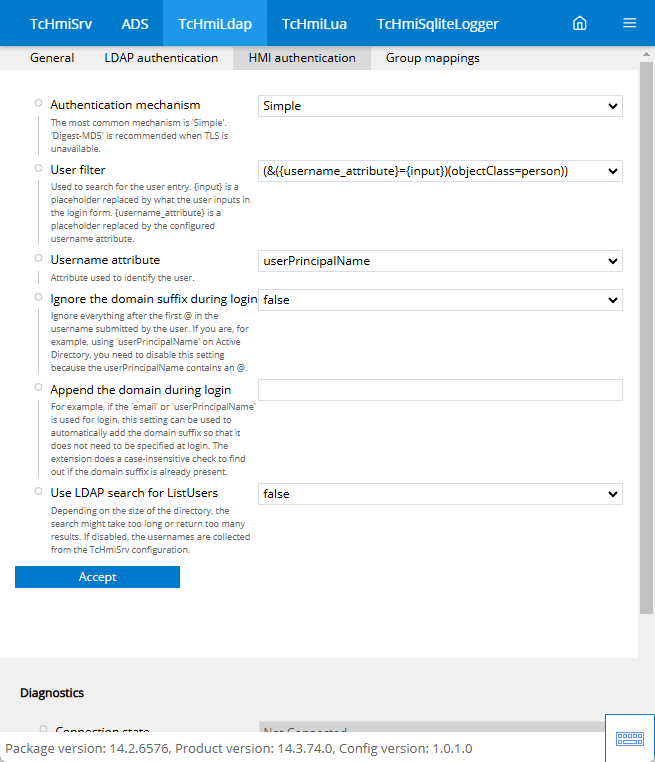This screenshot has height=762, width=655.
Task: Toggle circle marker beside Authentication mechanism
Action: pyautogui.click(x=38, y=103)
